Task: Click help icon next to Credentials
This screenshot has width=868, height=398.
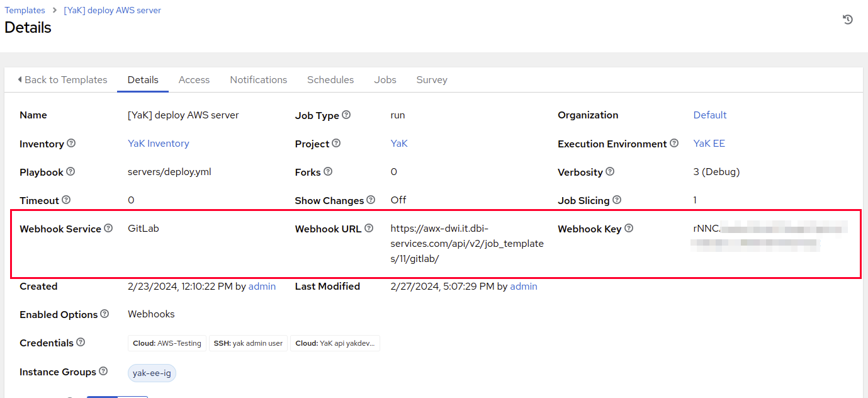Action: pyautogui.click(x=81, y=343)
